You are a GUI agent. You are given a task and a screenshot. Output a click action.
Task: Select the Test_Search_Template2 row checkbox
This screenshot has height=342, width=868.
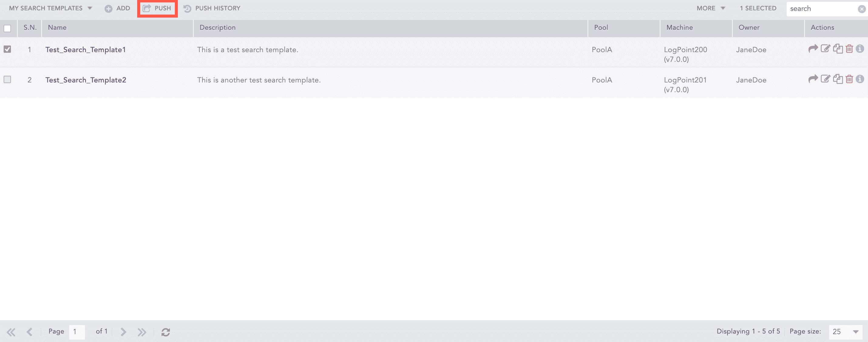tap(7, 79)
